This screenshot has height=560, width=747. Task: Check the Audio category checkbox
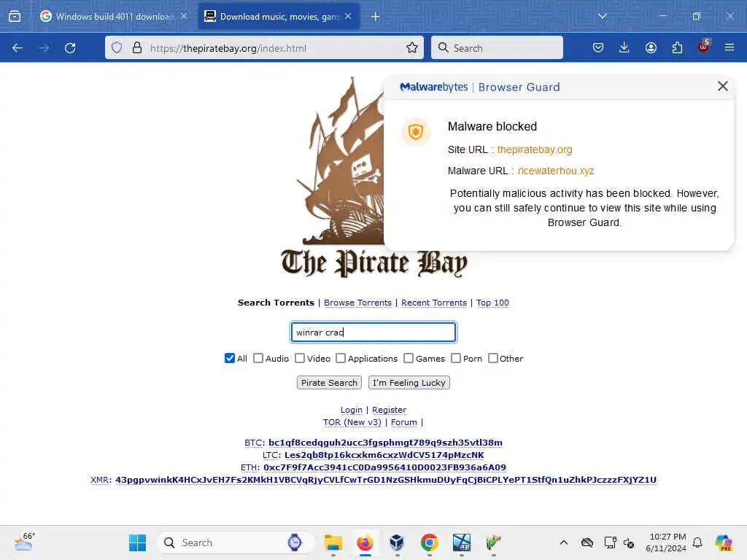258,358
